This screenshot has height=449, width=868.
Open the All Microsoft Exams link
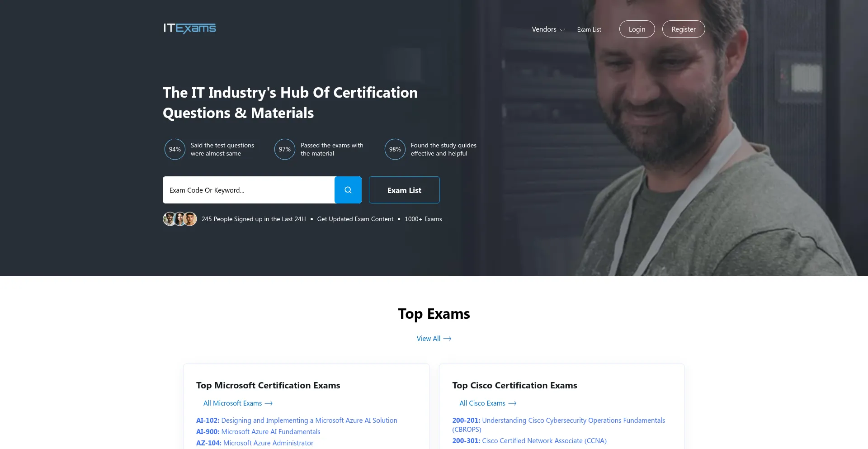(x=232, y=403)
